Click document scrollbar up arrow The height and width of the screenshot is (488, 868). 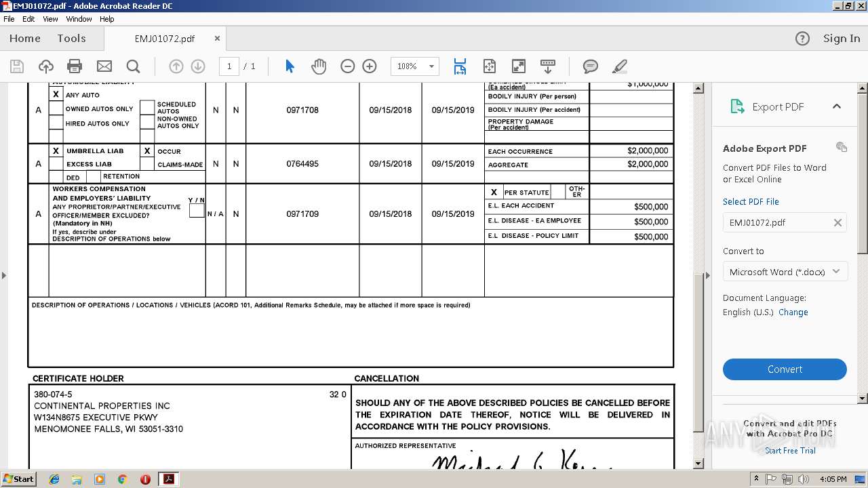(x=698, y=88)
